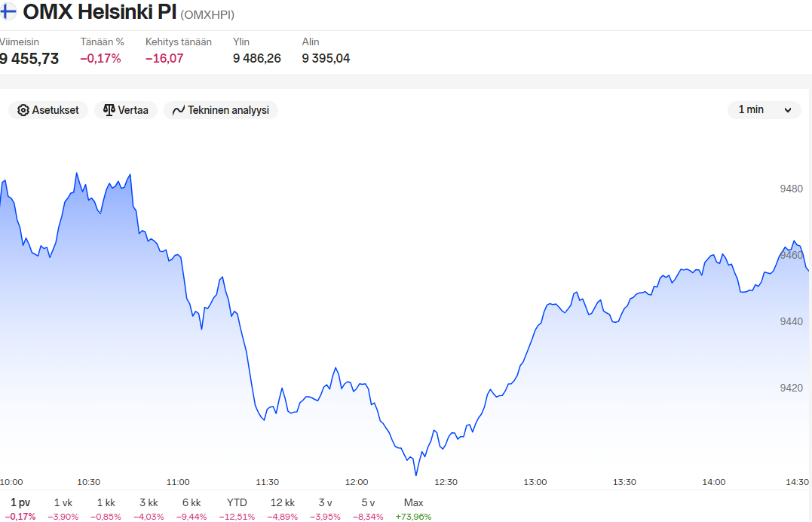Select the Max time range tab

tap(413, 508)
